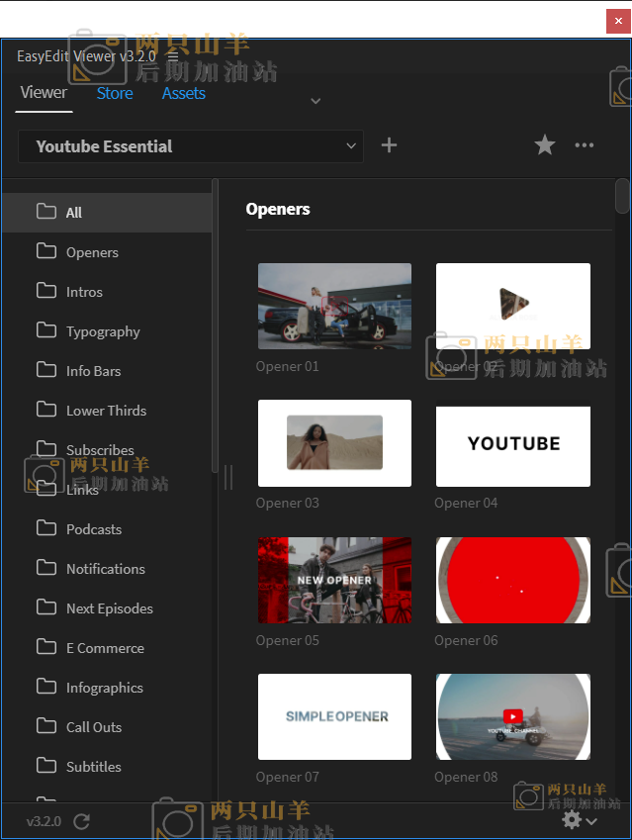Click the vertical scrollbar on the preview pane
This screenshot has height=840, width=632.
pos(622,195)
